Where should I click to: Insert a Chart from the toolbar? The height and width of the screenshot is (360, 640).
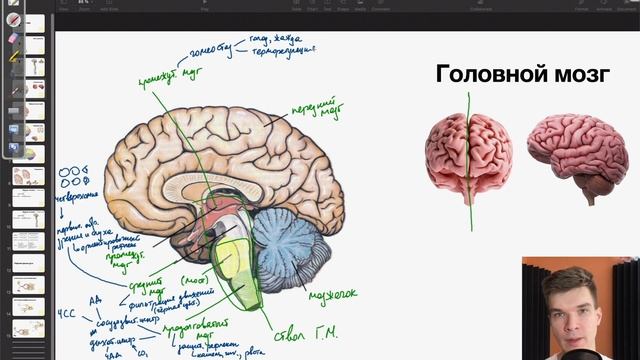312,5
